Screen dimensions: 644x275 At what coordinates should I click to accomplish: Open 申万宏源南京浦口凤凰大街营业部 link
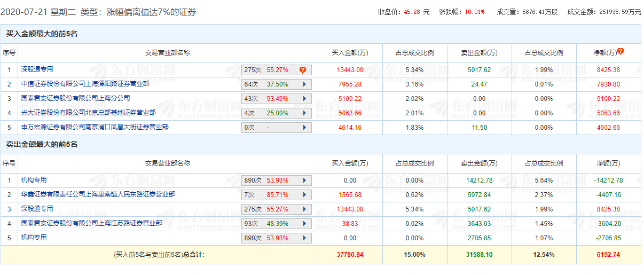(95, 127)
